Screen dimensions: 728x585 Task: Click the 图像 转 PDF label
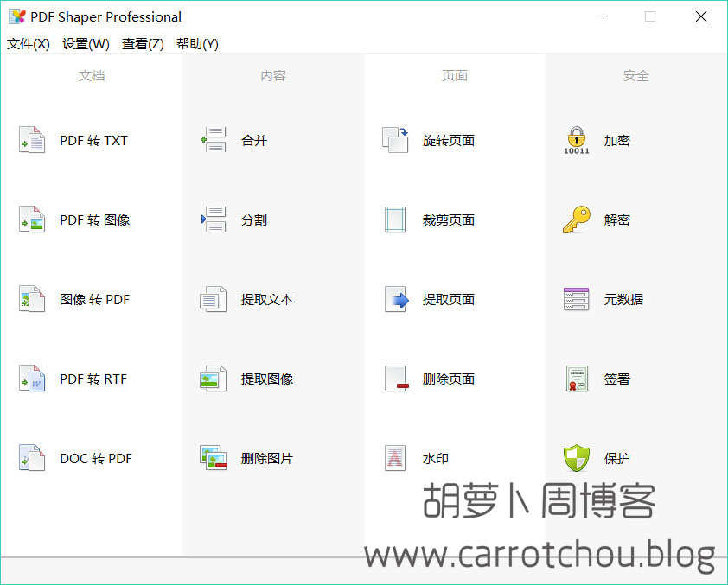point(94,300)
